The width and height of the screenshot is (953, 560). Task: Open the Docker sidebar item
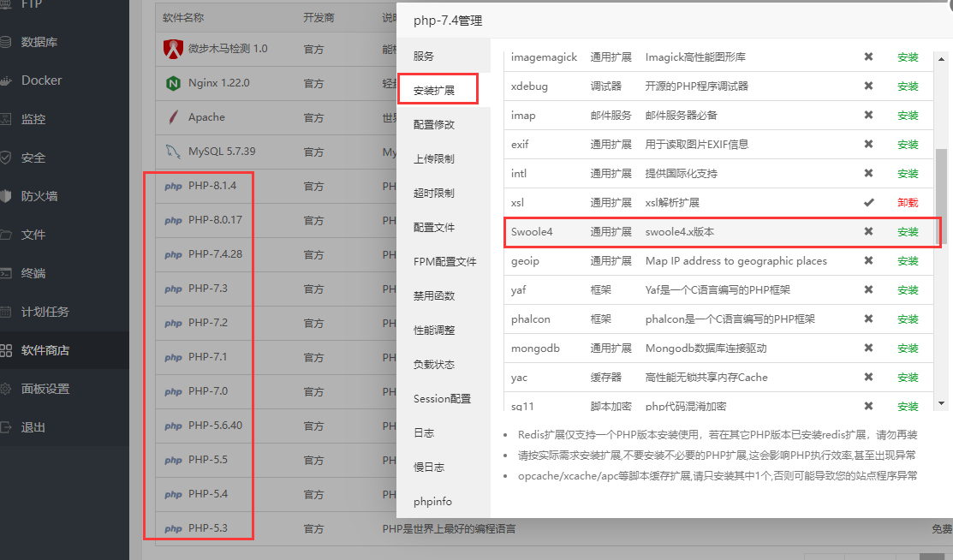coord(41,80)
